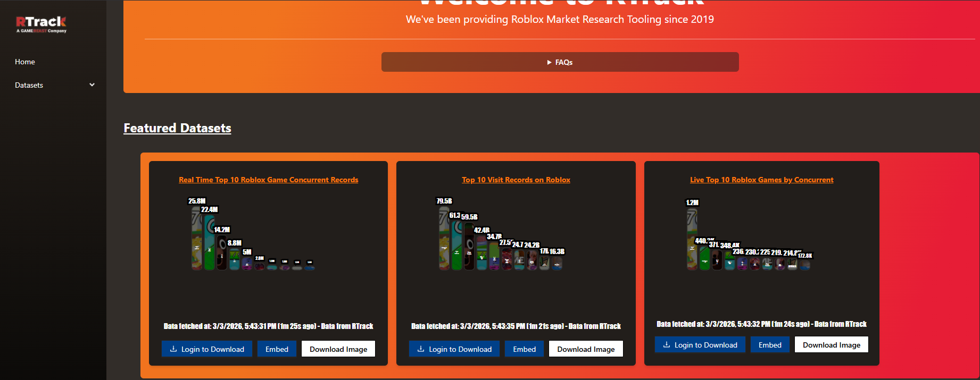Click the 8.8M bar in Concurrent Records chart
The width and height of the screenshot is (980, 380).
pos(235,259)
